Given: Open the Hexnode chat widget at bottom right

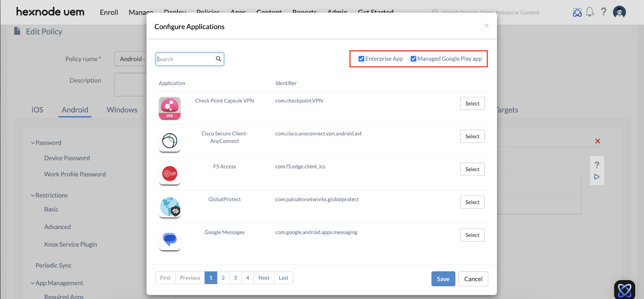Looking at the screenshot, I should tap(624, 289).
